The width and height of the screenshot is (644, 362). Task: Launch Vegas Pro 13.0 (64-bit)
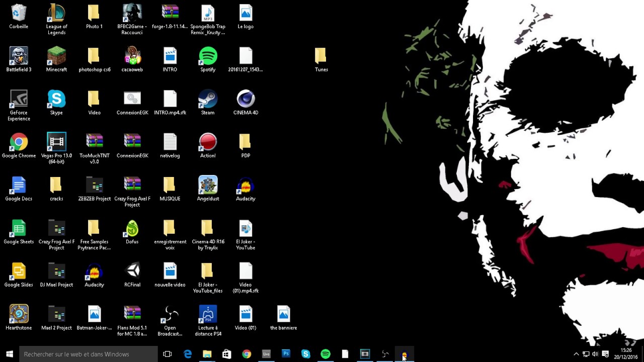coord(56,149)
